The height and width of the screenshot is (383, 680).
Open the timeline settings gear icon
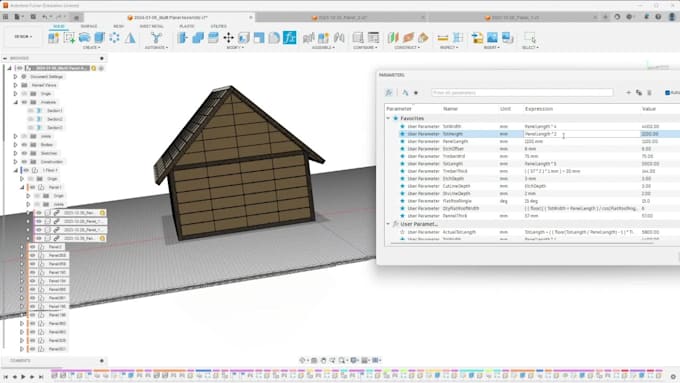click(x=673, y=376)
